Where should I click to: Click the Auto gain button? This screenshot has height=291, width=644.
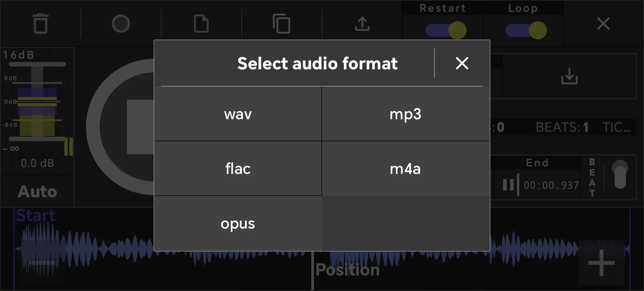point(37,191)
